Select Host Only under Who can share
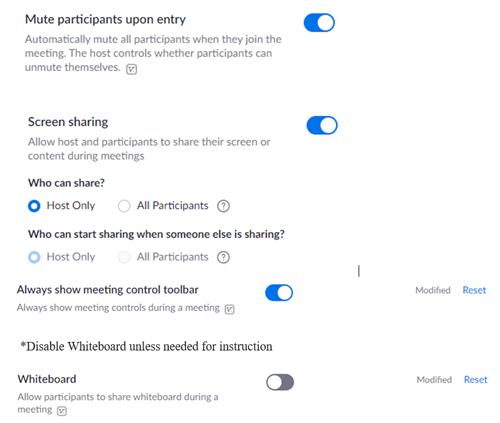The height and width of the screenshot is (423, 500). (x=34, y=206)
